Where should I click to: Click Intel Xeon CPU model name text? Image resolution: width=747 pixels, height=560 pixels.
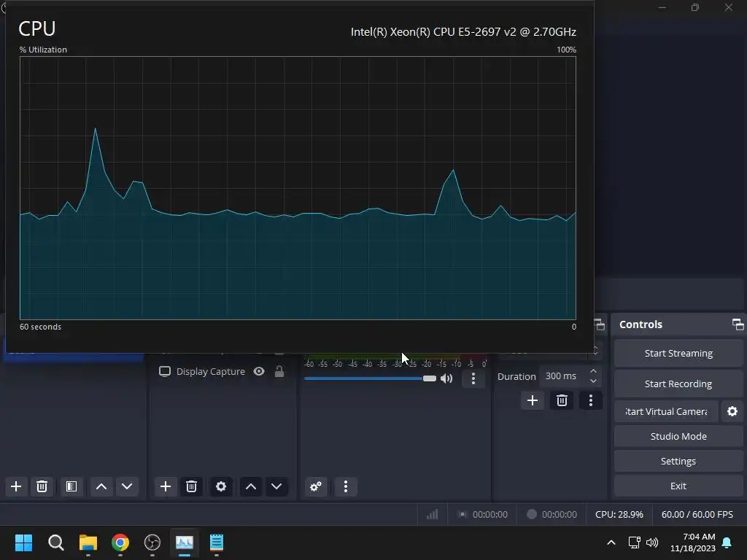[x=463, y=32]
